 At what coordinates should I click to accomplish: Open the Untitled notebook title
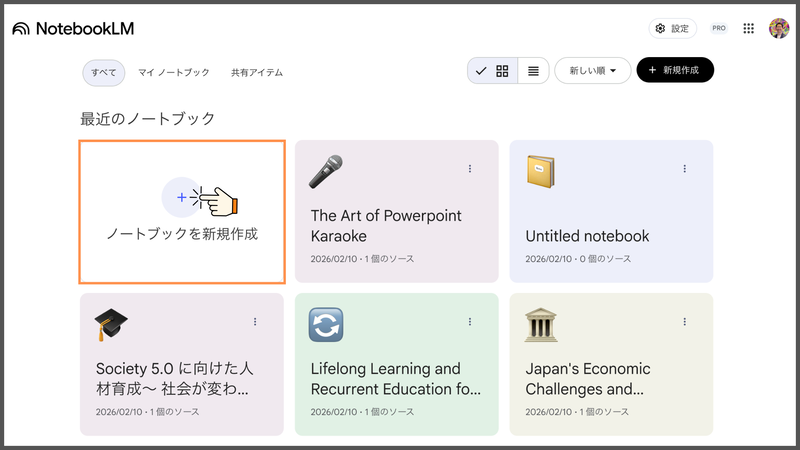tap(587, 236)
